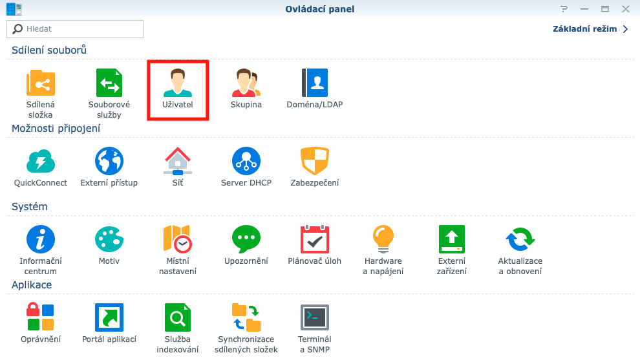This screenshot has height=364, width=640.
Task: Open Externí přístup globe icon
Action: tap(109, 161)
